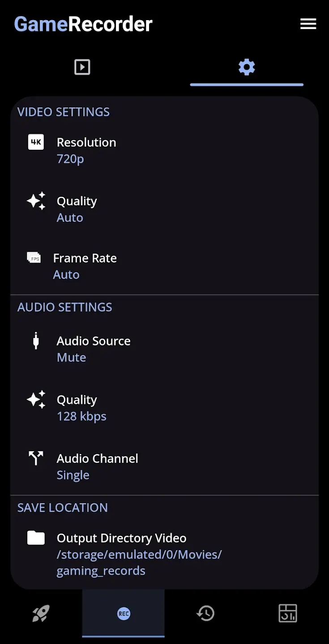Tap the 4K resolution icon
This screenshot has width=329, height=644.
36,143
